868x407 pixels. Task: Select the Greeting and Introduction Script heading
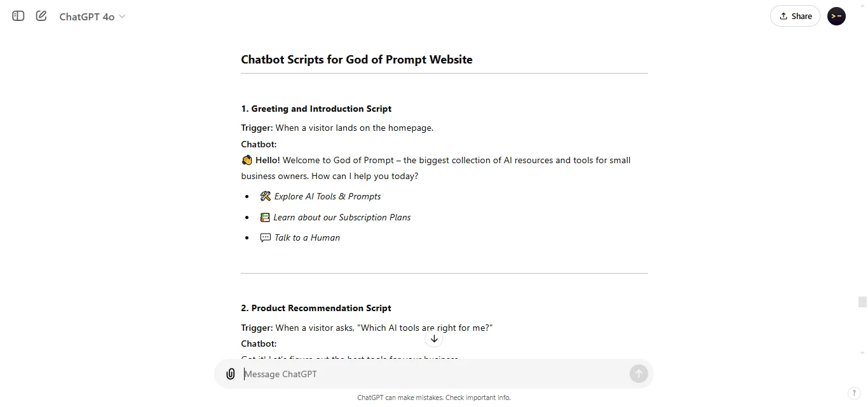316,109
